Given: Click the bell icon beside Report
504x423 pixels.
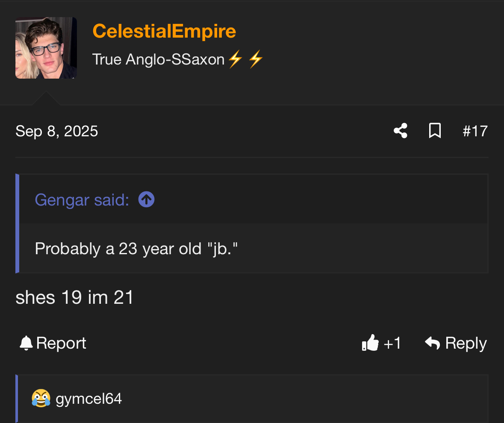Looking at the screenshot, I should pyautogui.click(x=26, y=343).
